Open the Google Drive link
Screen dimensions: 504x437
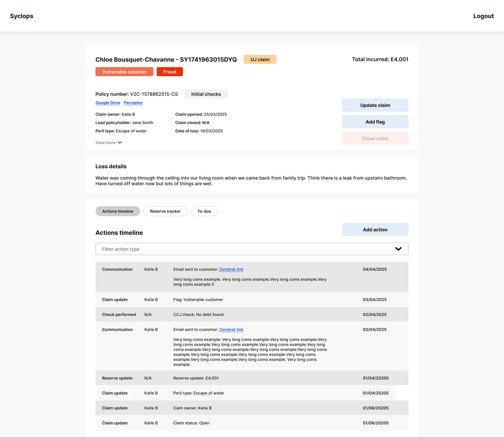click(x=108, y=103)
